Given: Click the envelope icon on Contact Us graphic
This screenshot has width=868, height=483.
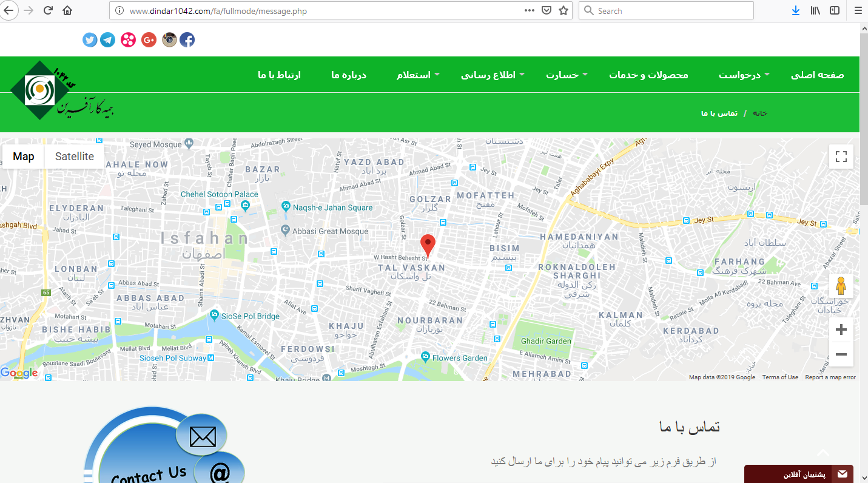Looking at the screenshot, I should click(203, 436).
